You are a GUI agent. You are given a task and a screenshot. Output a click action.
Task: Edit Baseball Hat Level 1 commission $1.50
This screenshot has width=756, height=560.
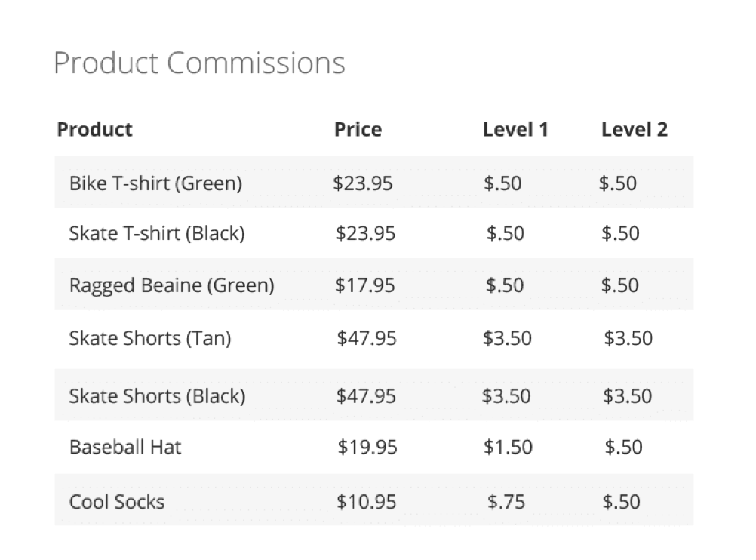click(508, 447)
